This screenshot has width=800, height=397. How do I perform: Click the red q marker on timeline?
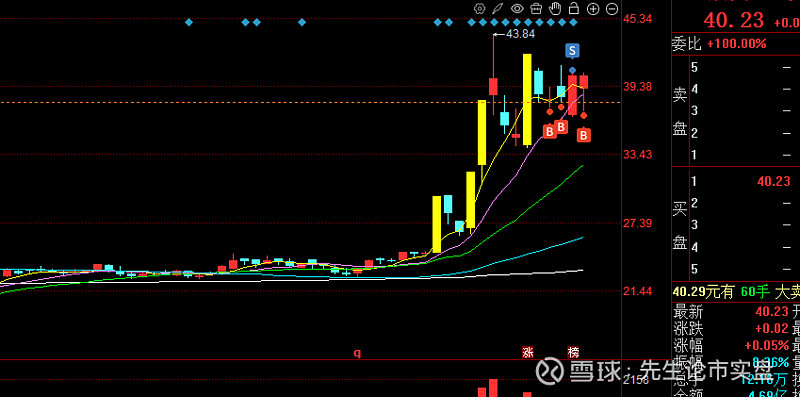tap(358, 353)
